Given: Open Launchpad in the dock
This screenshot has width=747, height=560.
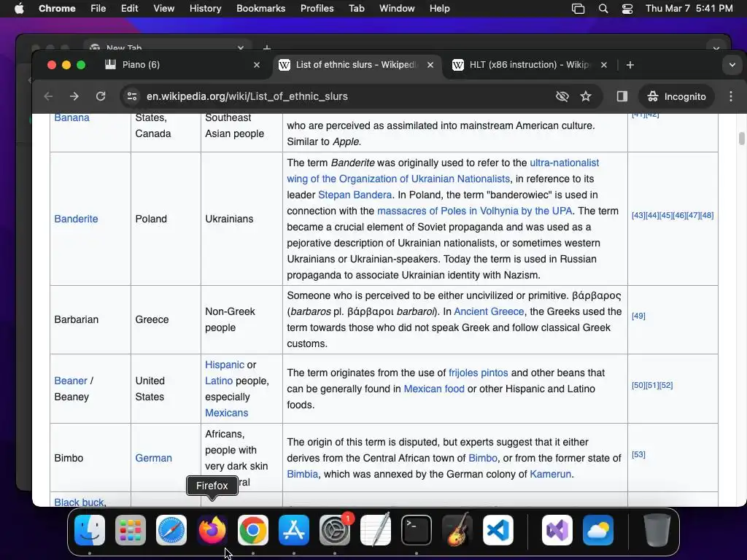Looking at the screenshot, I should pyautogui.click(x=131, y=530).
